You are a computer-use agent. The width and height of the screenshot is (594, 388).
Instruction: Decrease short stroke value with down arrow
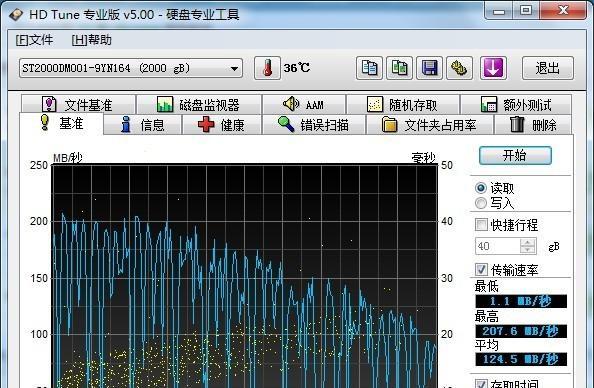[528, 250]
